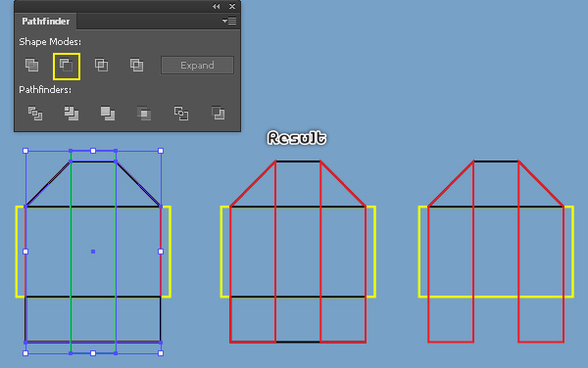Click the Expand button
Viewport: 588px width, 368px height.
point(197,66)
